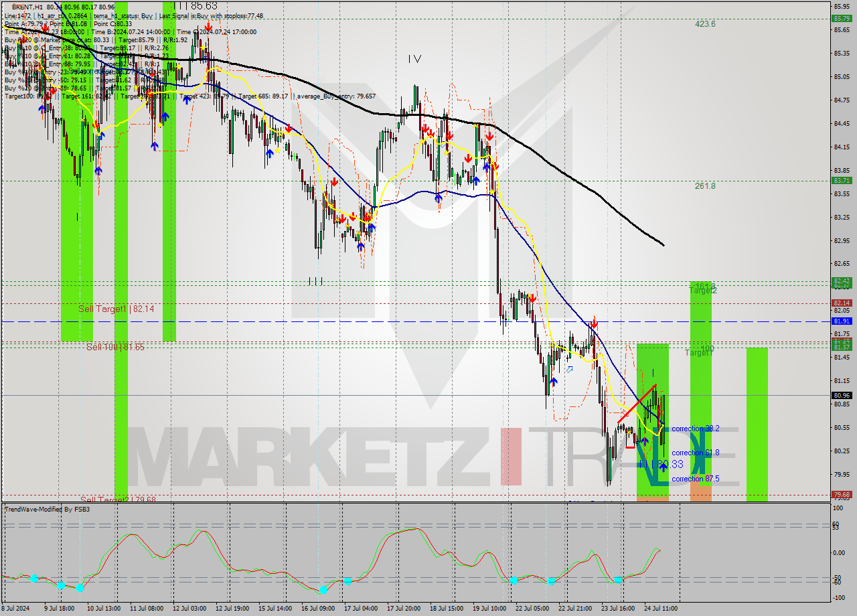The width and height of the screenshot is (857, 616).
Task: Click the 83.25 price axis value
Action: tap(842, 217)
